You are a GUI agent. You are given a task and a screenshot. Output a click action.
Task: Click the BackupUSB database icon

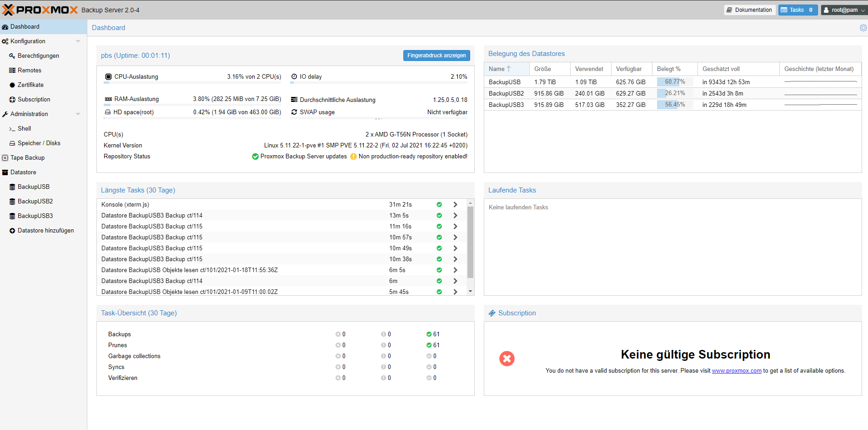coord(12,187)
